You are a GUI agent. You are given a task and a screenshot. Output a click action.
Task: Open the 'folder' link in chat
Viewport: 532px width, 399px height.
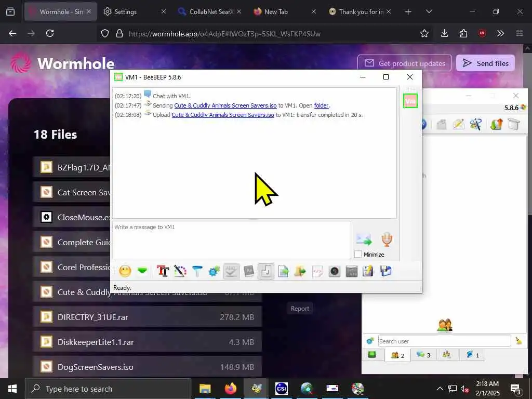click(321, 105)
